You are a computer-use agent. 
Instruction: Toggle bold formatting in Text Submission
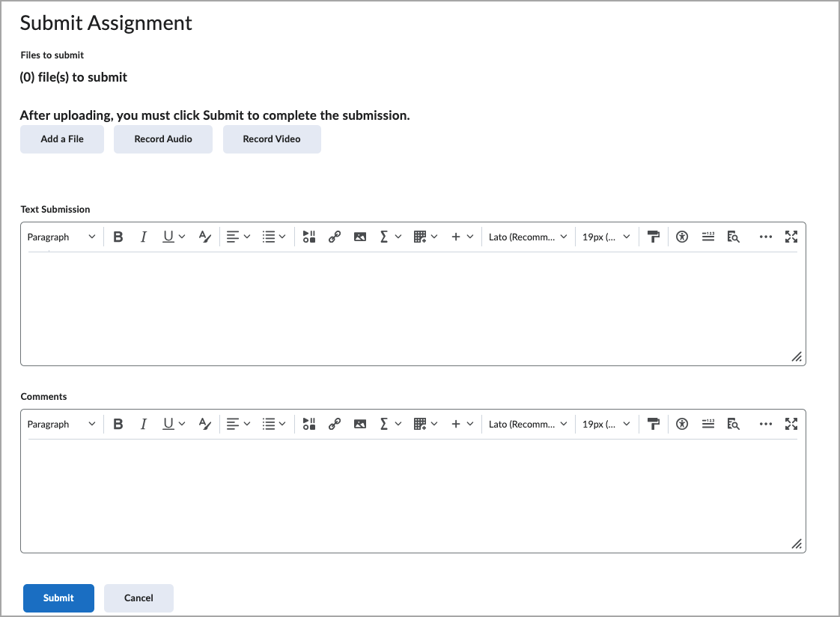coord(118,236)
